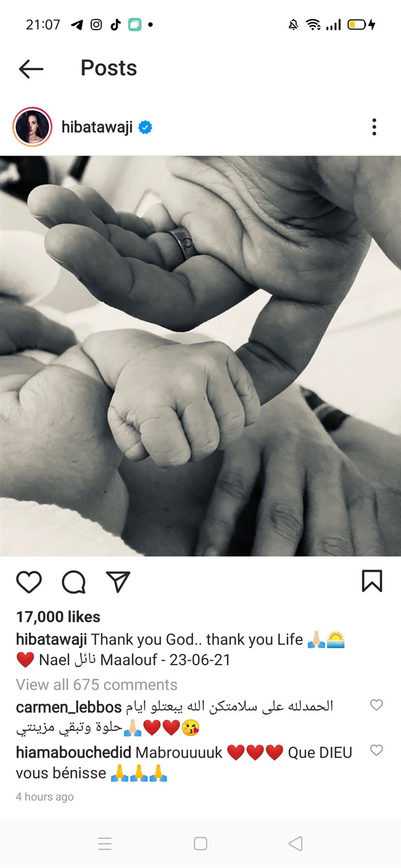Screen dimensions: 401x868
Task: Tap the Android home square button
Action: click(200, 843)
